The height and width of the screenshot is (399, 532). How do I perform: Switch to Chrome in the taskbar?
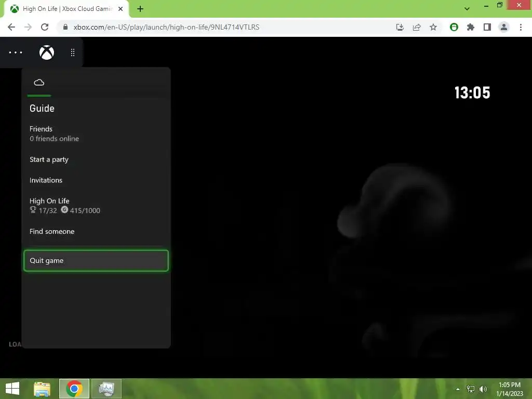[74, 389]
